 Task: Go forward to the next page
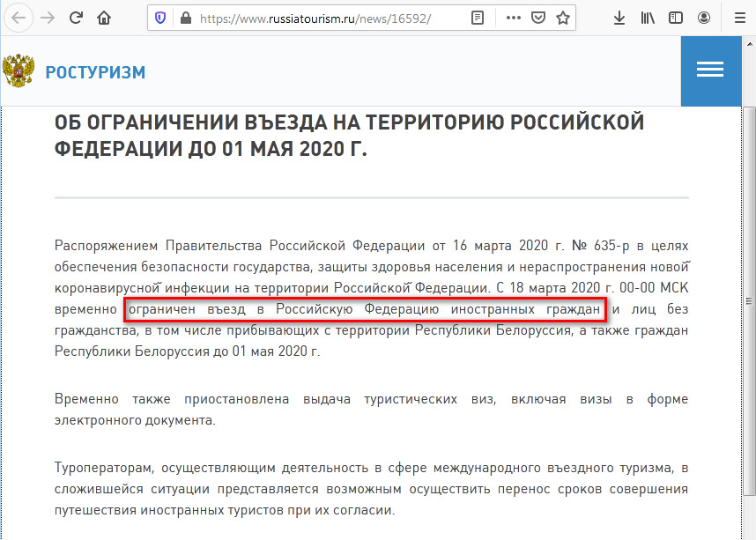48,18
